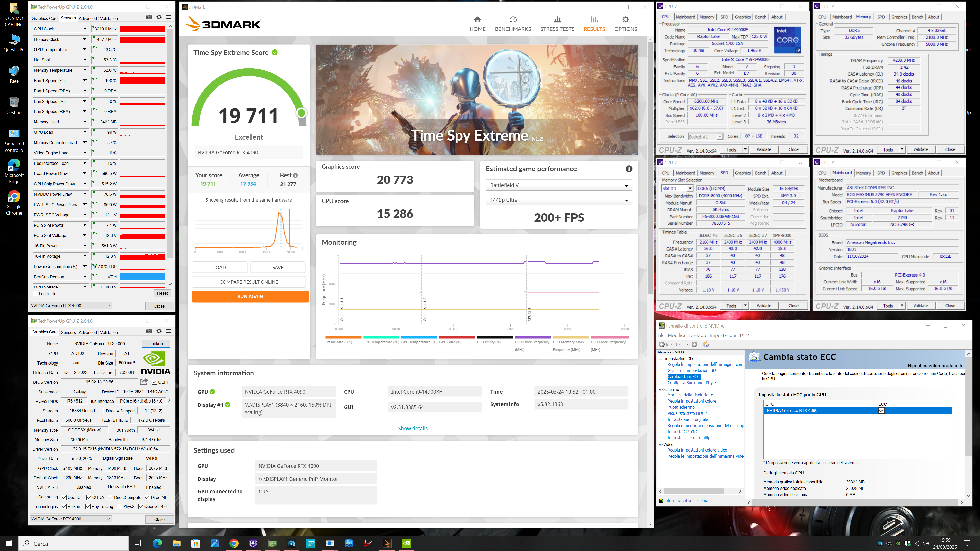Click Cerca search box in taskbar
Image resolution: width=980 pixels, height=551 pixels.
(x=73, y=543)
